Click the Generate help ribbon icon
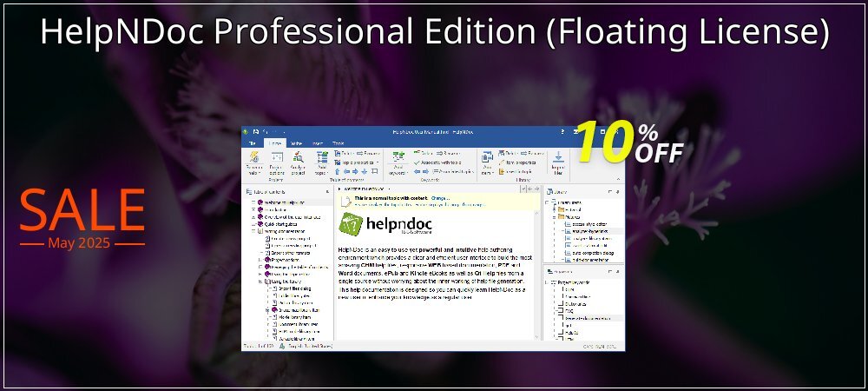 click(x=254, y=163)
